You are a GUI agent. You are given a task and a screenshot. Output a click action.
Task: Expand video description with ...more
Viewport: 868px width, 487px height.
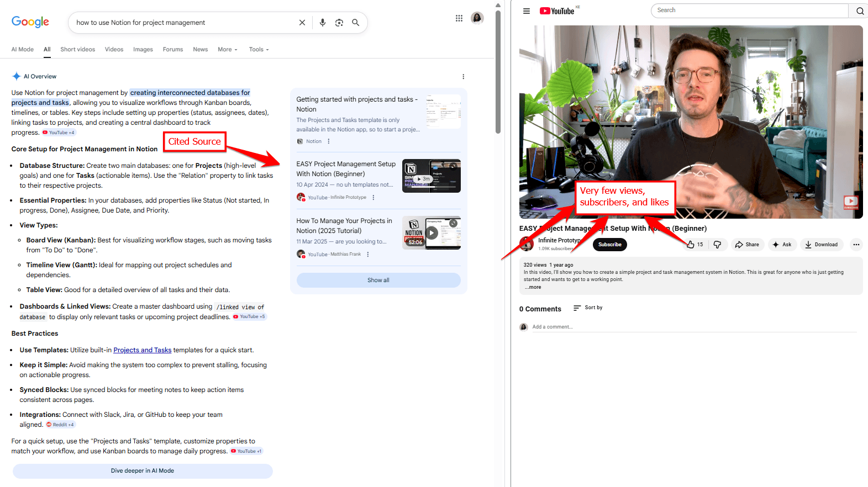point(533,287)
